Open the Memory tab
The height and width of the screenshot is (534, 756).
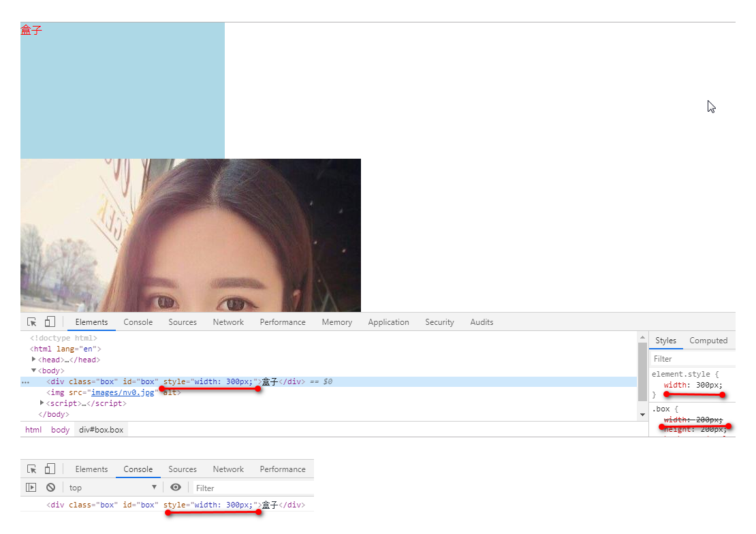(x=337, y=322)
